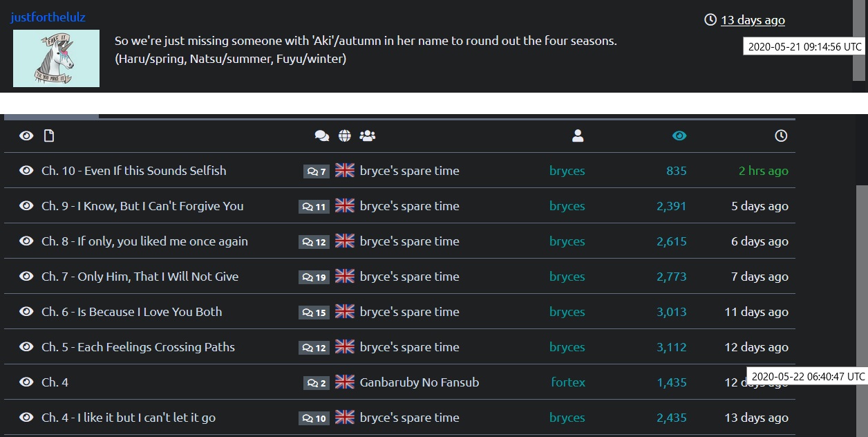The height and width of the screenshot is (437, 868).
Task: Click the clock icon in table header
Action: pos(781,136)
